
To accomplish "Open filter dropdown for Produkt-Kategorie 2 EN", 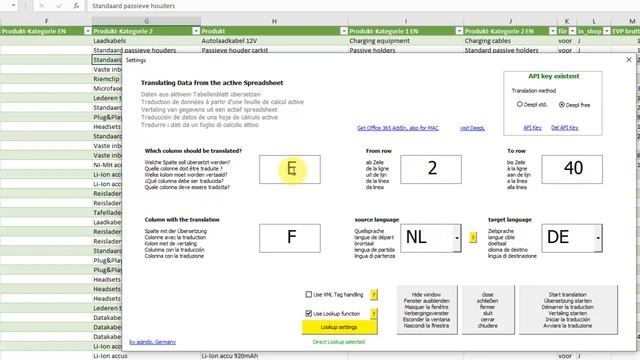I will [x=553, y=31].
